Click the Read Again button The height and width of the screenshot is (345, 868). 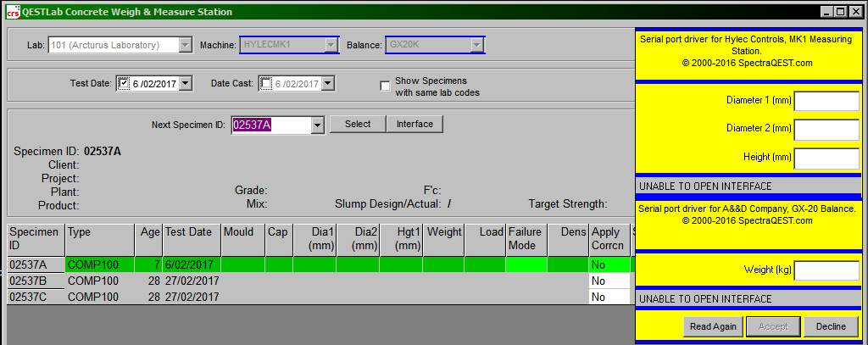[x=712, y=326]
